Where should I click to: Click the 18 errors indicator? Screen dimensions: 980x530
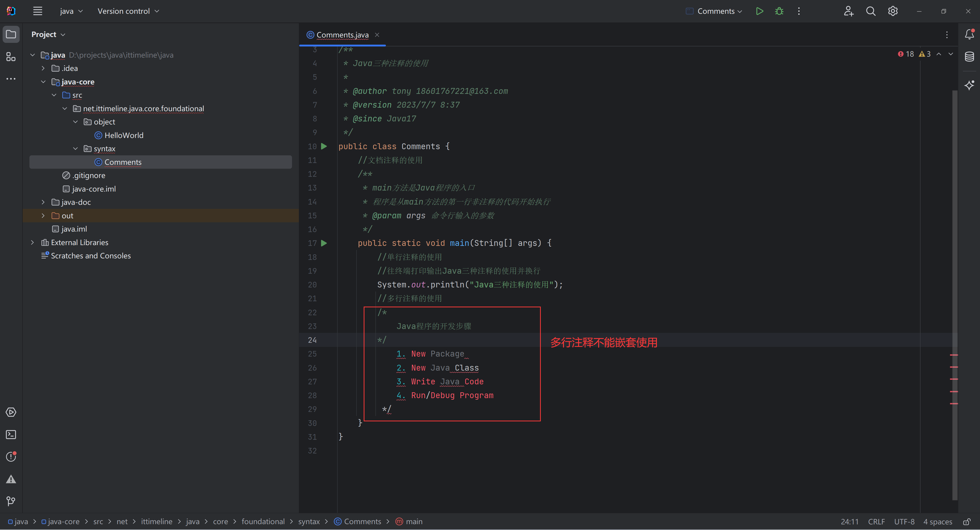coord(906,54)
